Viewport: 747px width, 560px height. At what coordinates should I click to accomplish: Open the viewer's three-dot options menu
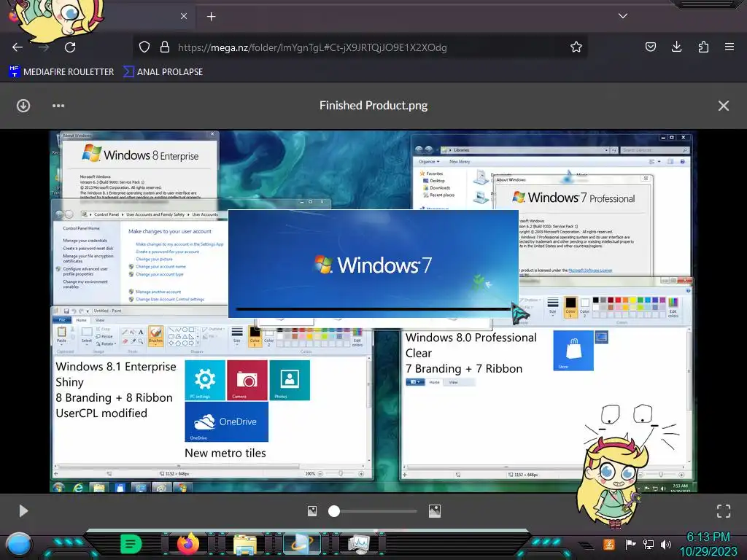point(58,106)
